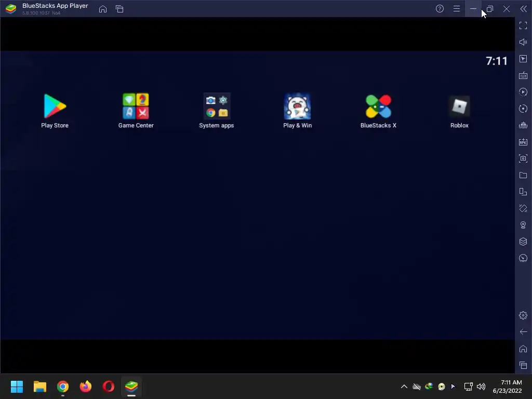
Task: Open Firefox from taskbar
Action: pos(86,387)
